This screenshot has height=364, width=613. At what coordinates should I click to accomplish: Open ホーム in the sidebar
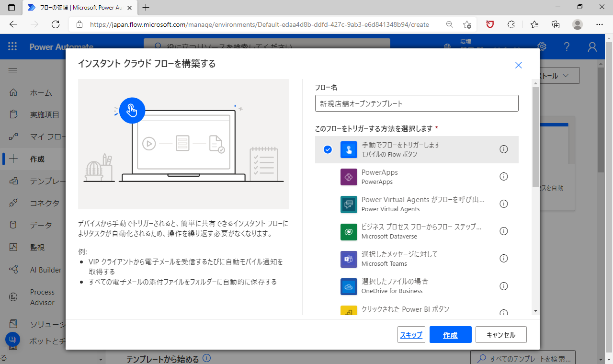41,92
